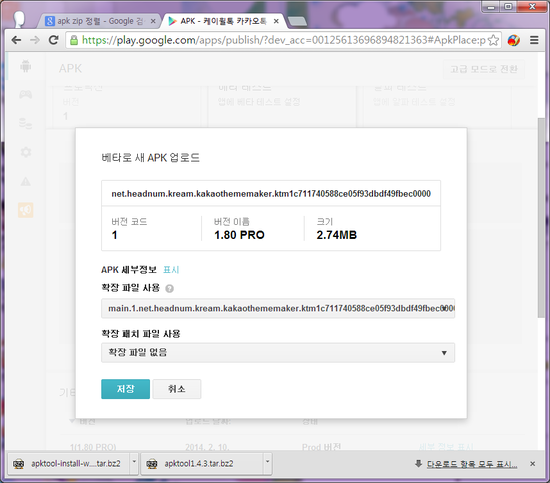Screen dimensions: 550x483
Task: Click the browser back arrow
Action: 16,40
